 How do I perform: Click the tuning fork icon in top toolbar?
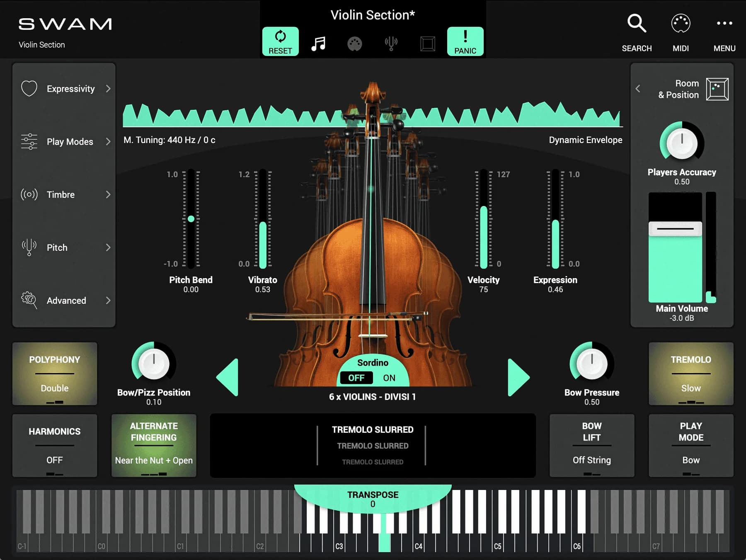coord(391,44)
